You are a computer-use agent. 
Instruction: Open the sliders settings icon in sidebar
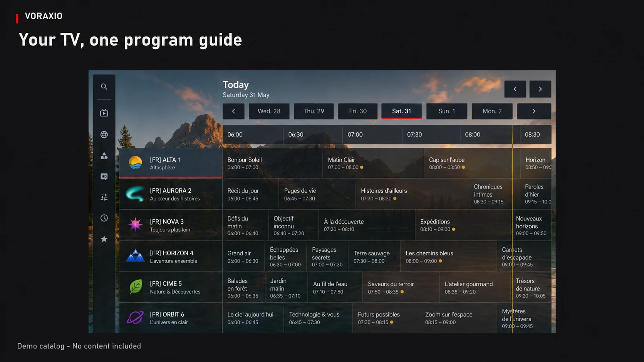tap(104, 197)
